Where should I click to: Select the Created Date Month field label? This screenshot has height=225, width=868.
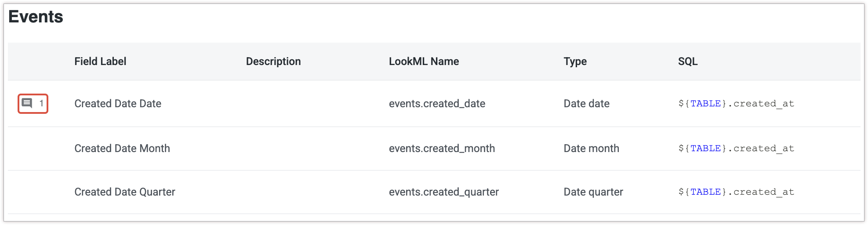(122, 149)
